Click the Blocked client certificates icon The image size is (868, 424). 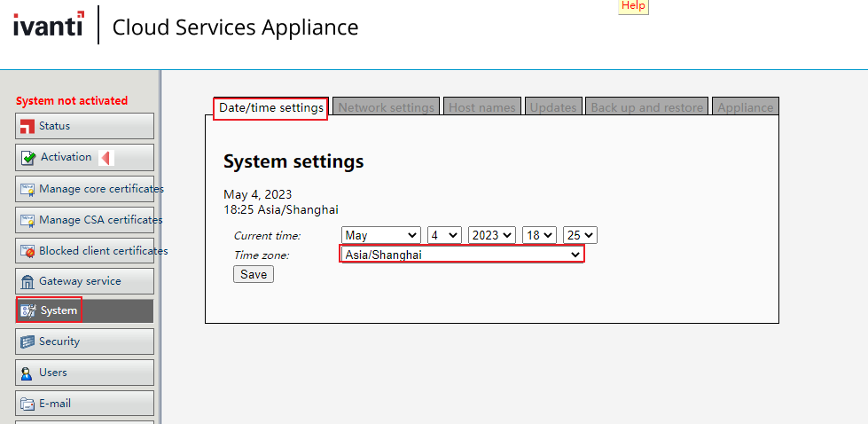(x=27, y=251)
